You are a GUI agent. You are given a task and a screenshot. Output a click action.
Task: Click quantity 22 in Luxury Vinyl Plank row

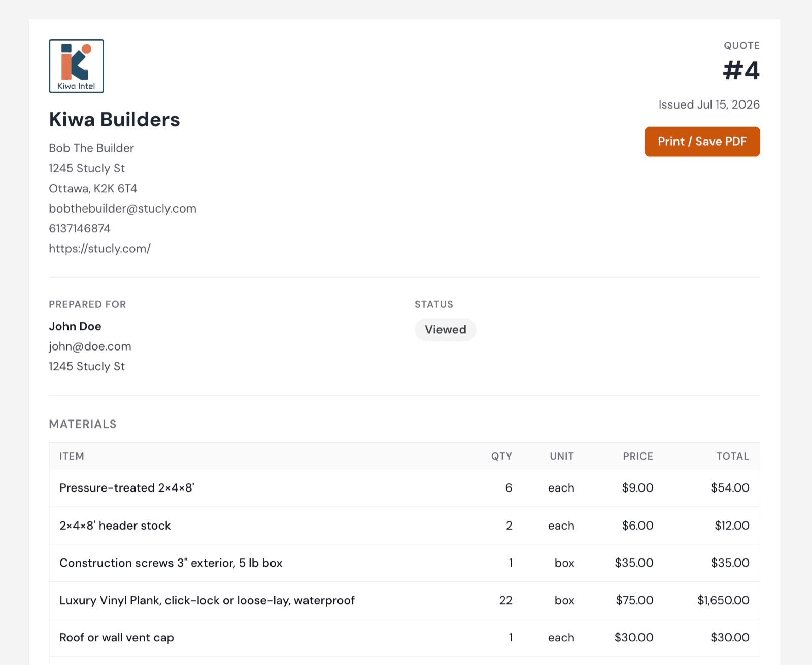pyautogui.click(x=506, y=601)
